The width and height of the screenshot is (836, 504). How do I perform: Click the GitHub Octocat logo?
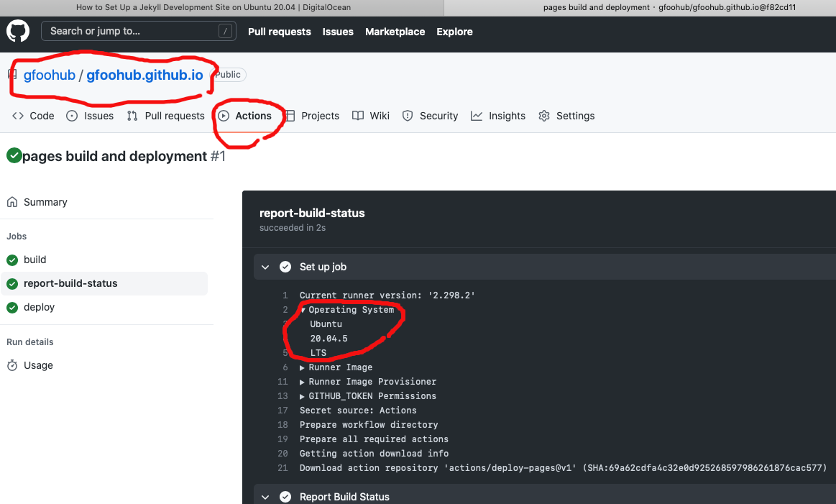18,32
